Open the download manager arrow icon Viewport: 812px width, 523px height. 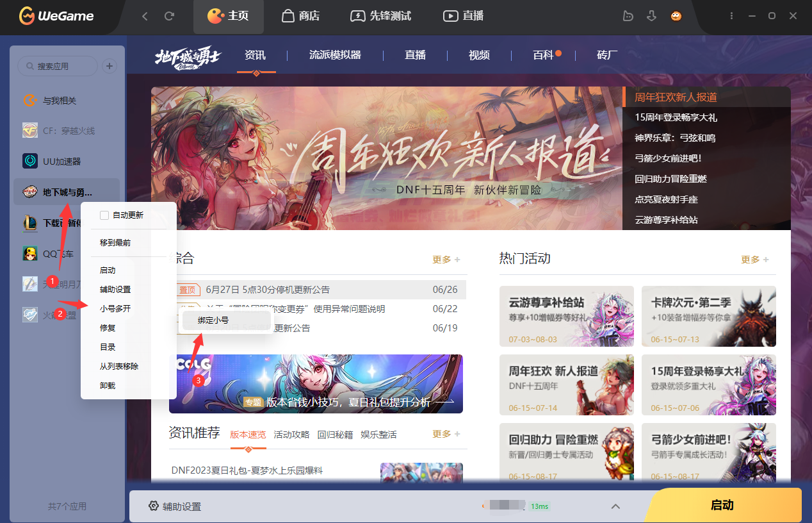coord(652,16)
